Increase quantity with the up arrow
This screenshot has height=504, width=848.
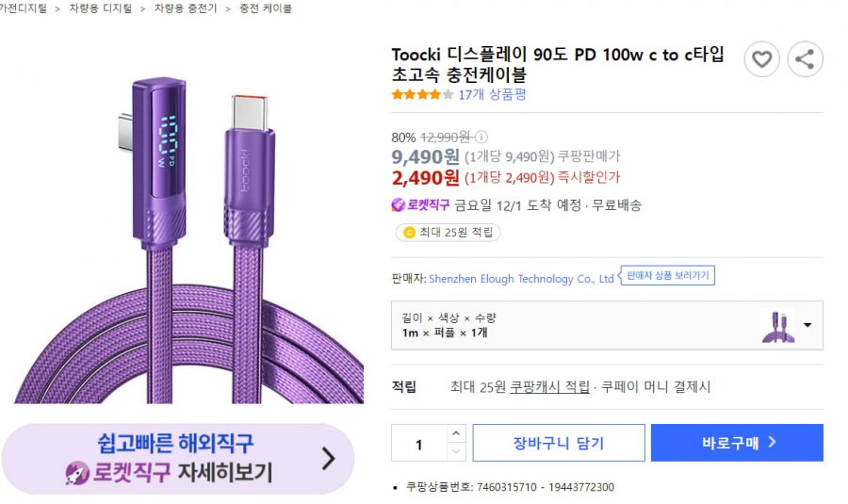[x=456, y=433]
